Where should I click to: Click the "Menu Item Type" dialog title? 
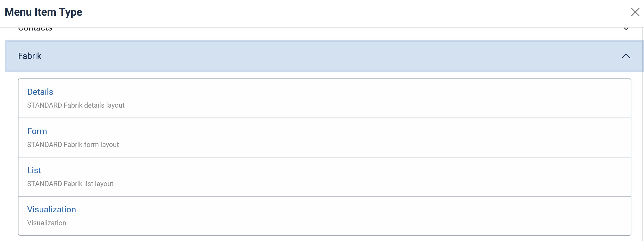tap(43, 12)
